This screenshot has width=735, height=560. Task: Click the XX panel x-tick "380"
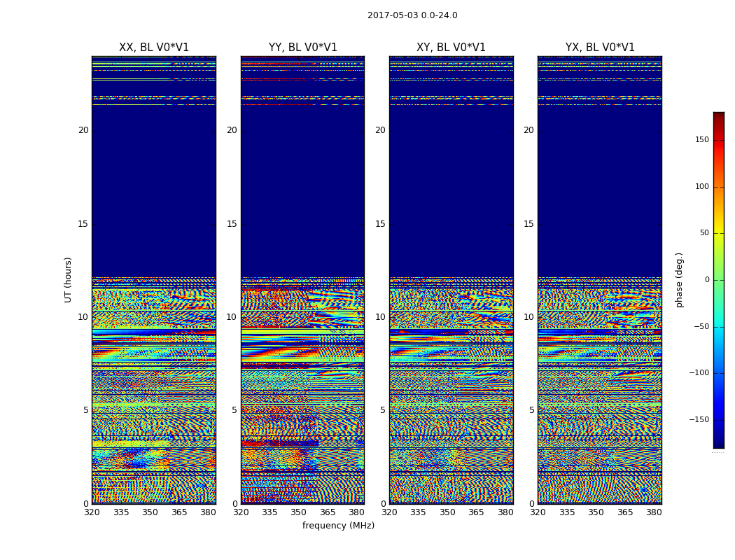point(208,512)
